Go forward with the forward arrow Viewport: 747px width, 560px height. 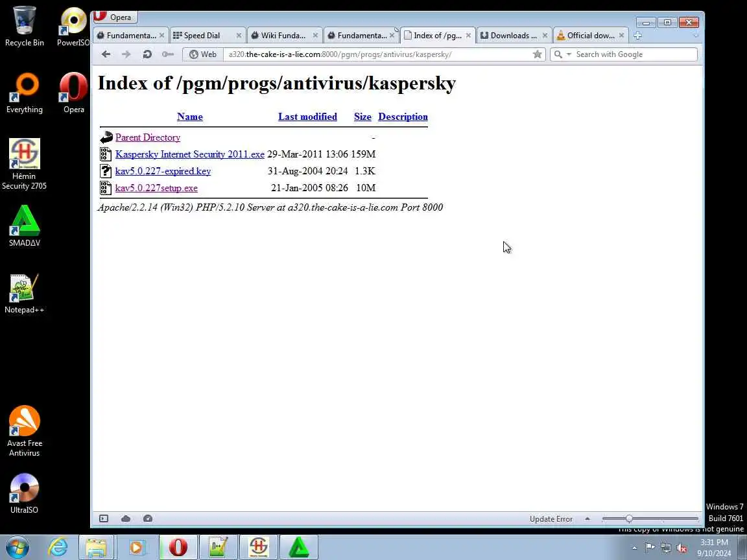point(126,54)
